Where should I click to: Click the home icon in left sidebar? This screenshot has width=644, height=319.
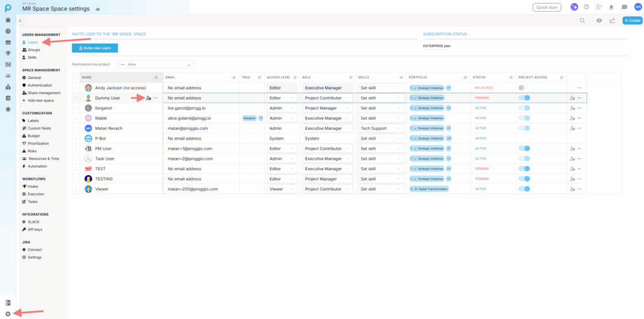tap(8, 20)
